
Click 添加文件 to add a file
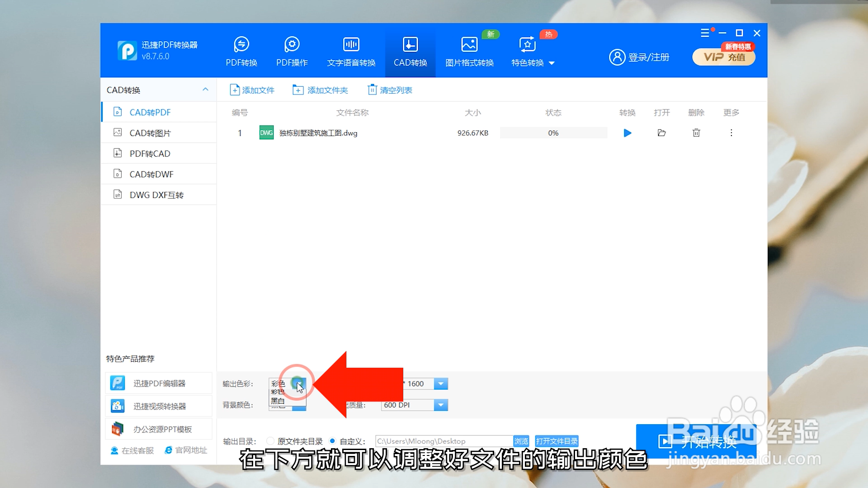(x=252, y=90)
